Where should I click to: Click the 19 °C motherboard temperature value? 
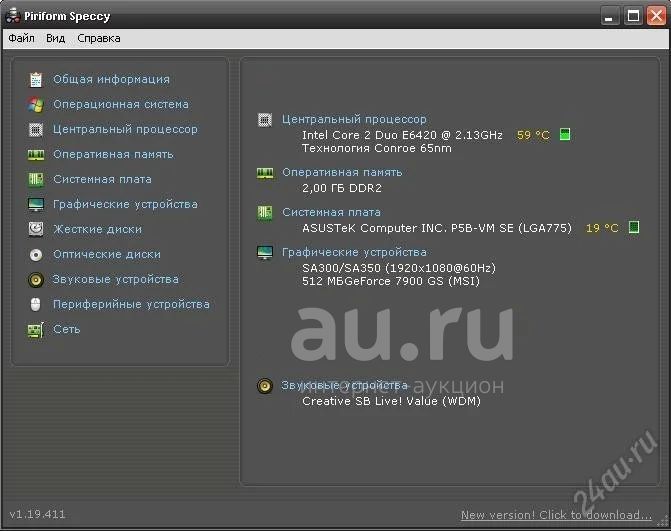click(x=602, y=228)
